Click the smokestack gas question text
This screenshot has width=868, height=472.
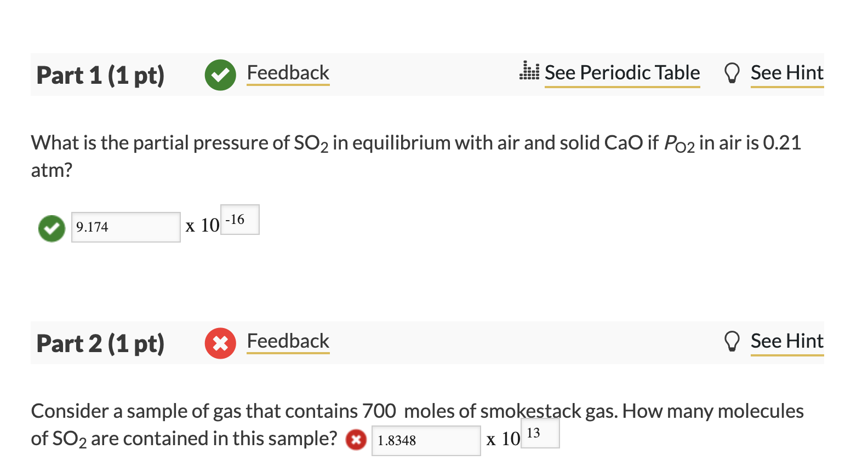coord(416,411)
